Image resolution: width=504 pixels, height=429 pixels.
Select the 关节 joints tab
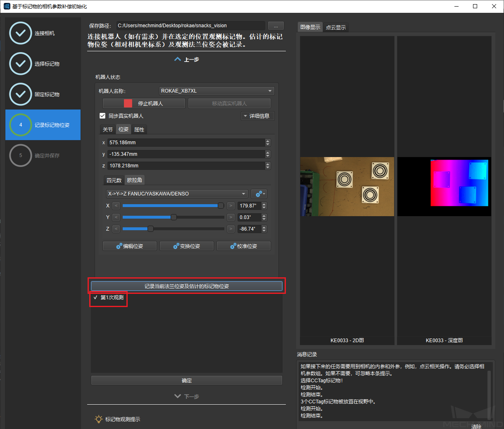[107, 129]
